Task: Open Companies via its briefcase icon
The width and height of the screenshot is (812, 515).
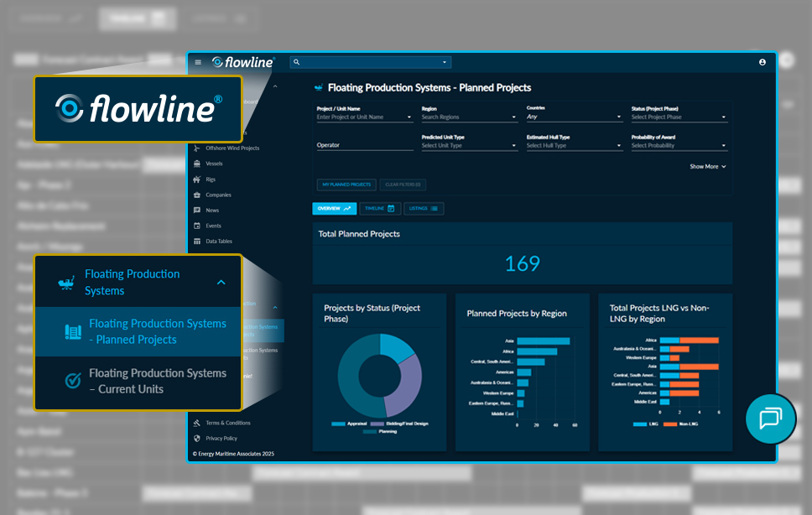Action: coord(197,195)
